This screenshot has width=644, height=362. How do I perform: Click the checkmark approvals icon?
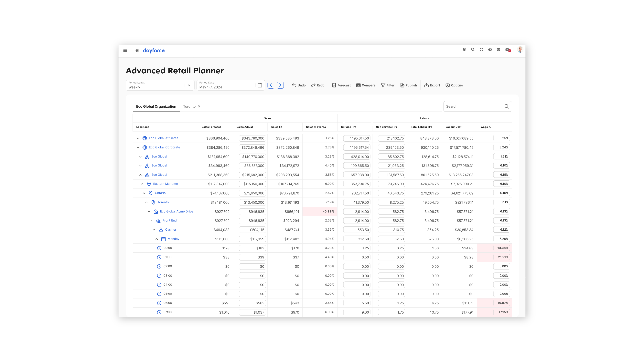click(499, 50)
